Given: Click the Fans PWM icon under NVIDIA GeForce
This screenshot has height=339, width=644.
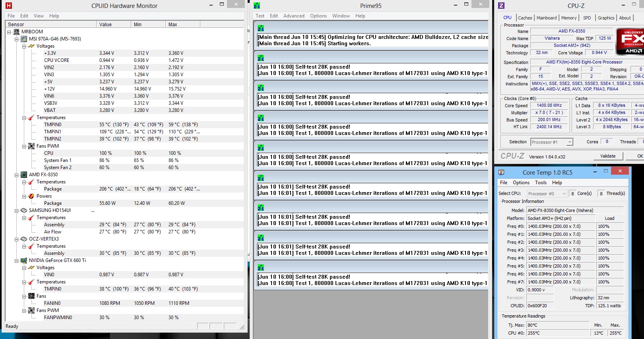Looking at the screenshot, I should point(31,310).
